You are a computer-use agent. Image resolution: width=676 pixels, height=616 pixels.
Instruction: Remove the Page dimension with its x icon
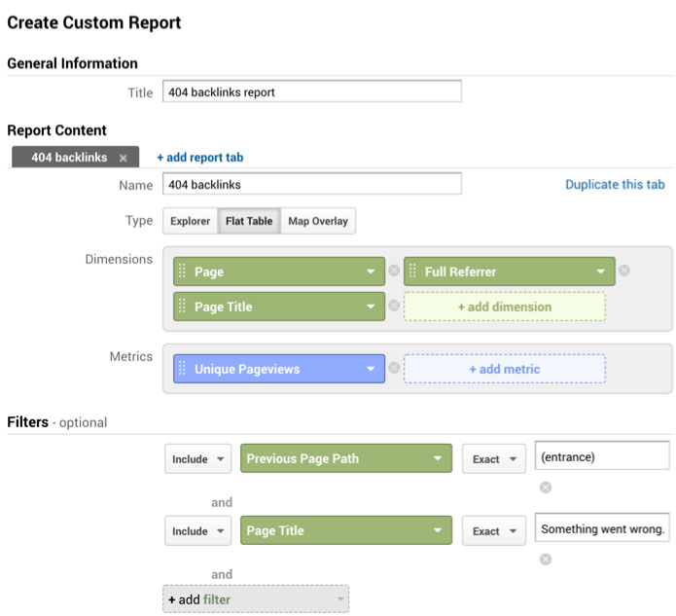394,272
